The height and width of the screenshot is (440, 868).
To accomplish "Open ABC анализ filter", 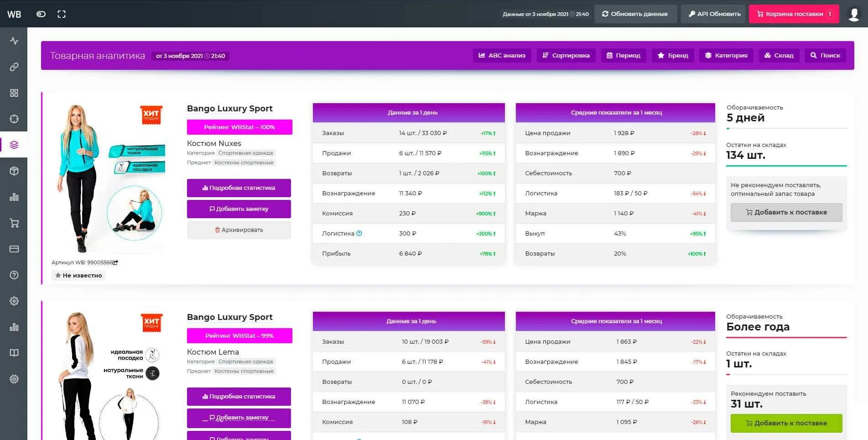I will tap(502, 56).
